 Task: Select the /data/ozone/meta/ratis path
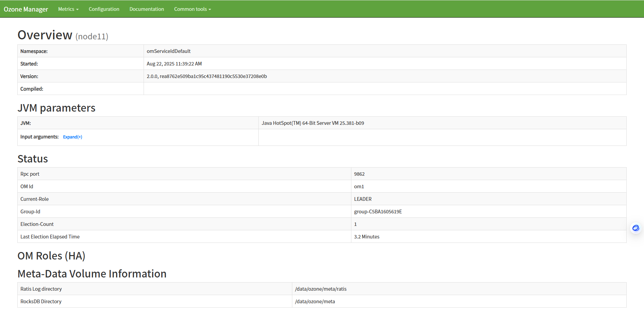coord(321,289)
